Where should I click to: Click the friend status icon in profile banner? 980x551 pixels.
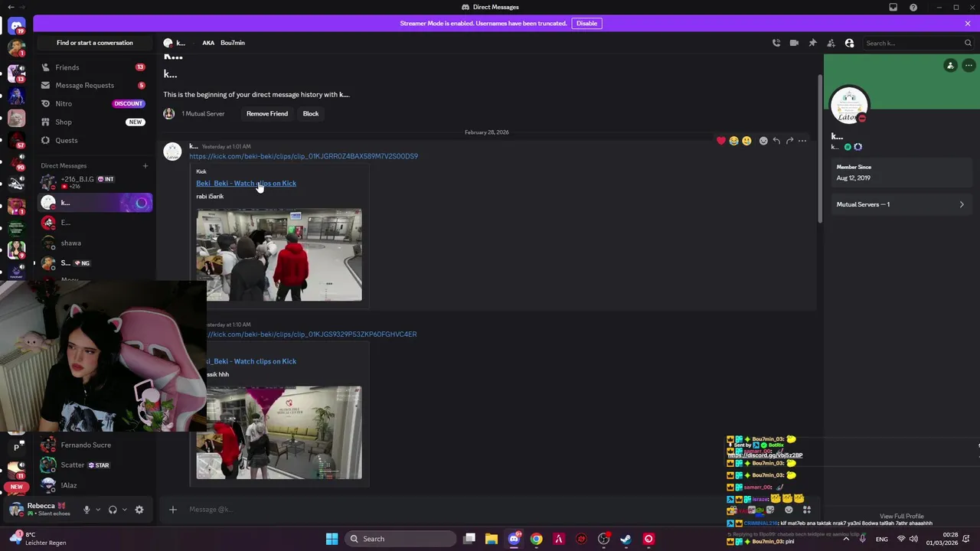click(x=950, y=66)
